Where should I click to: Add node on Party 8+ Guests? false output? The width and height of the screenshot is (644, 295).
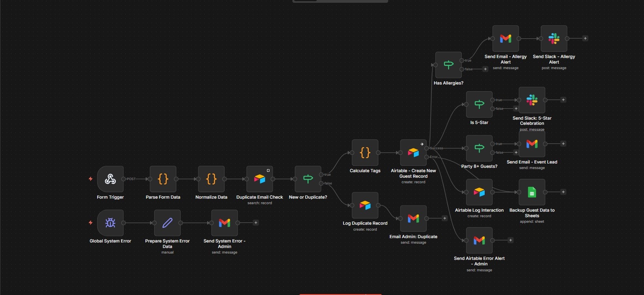516,152
